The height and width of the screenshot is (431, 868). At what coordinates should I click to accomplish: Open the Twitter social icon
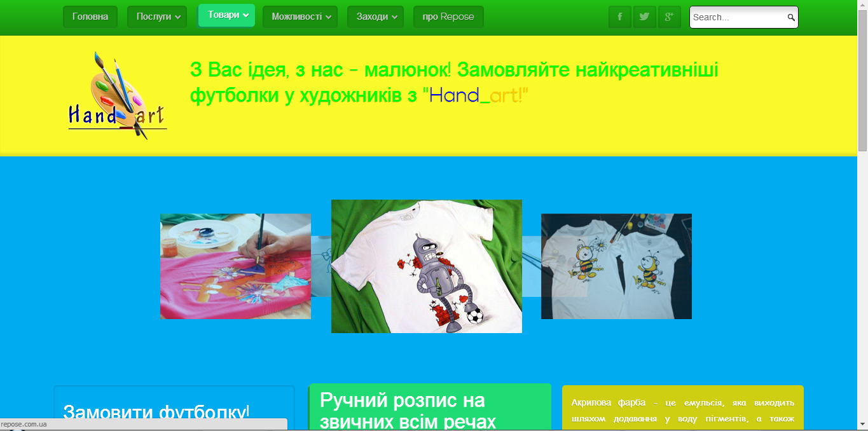tap(645, 17)
